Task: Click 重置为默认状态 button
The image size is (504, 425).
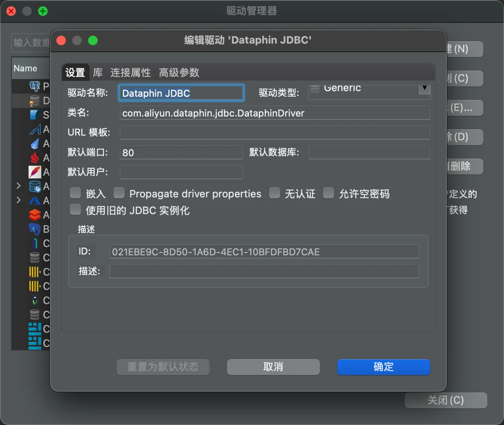Action: click(163, 367)
